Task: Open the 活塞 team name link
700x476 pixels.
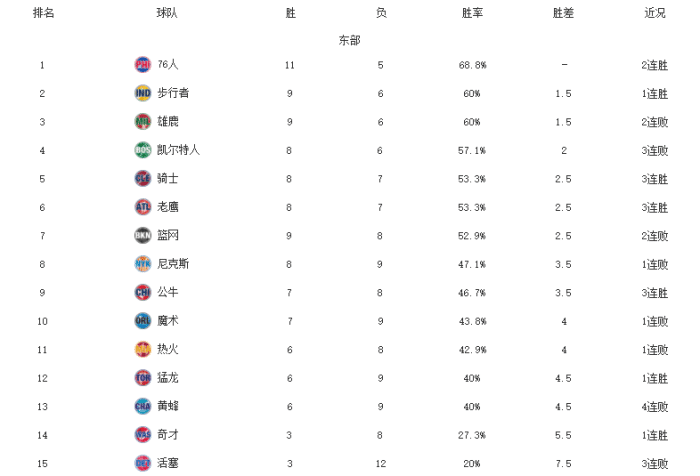Action: (x=168, y=463)
